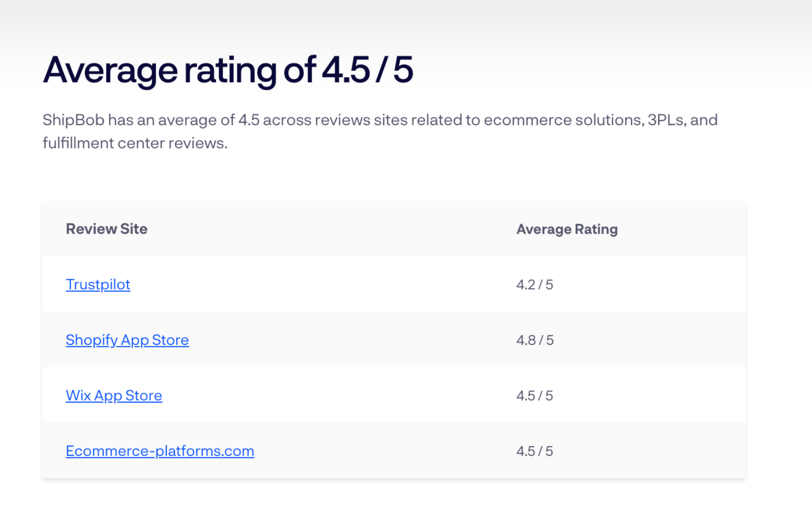
Task: Open the Shopify App Store link
Action: (x=127, y=340)
